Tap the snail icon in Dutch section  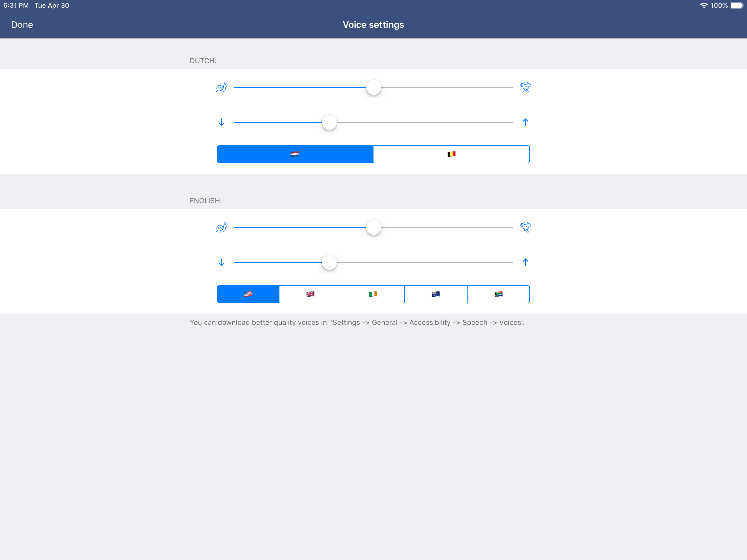pos(221,87)
